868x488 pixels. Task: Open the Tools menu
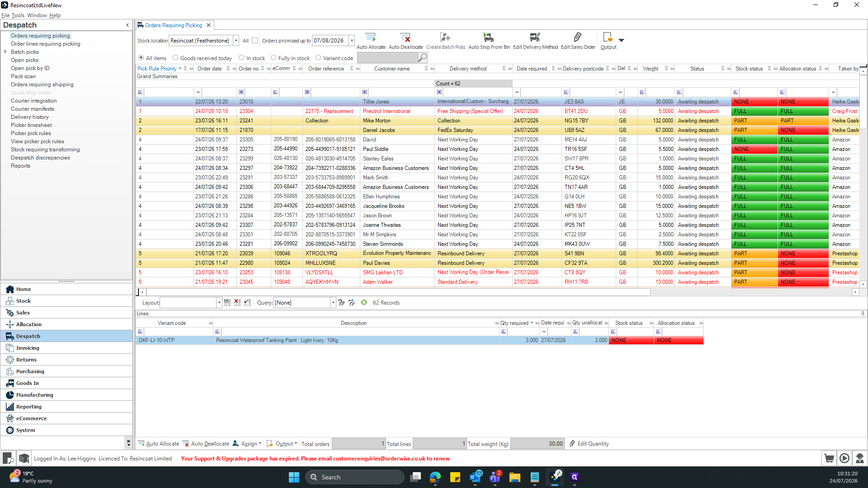pyautogui.click(x=18, y=15)
